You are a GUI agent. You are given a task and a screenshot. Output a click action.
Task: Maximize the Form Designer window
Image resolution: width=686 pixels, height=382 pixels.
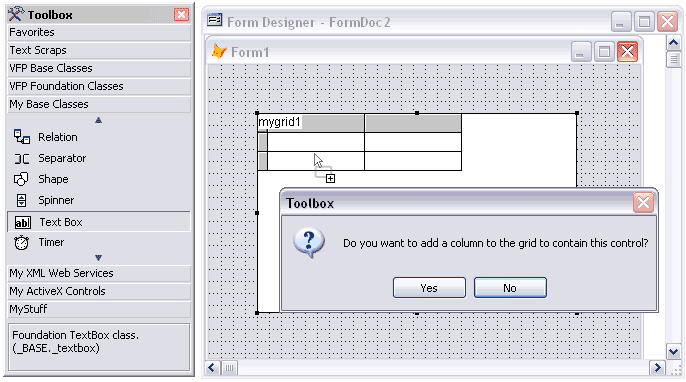[644, 21]
